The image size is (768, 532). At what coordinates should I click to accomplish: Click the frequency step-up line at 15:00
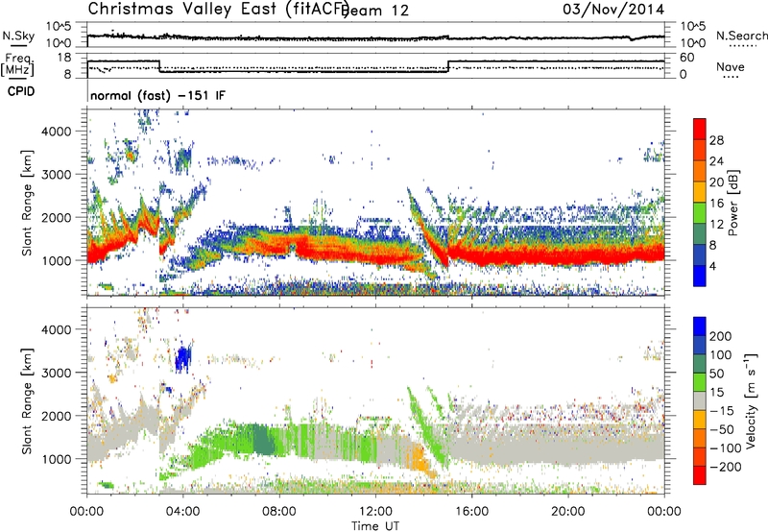pos(448,66)
